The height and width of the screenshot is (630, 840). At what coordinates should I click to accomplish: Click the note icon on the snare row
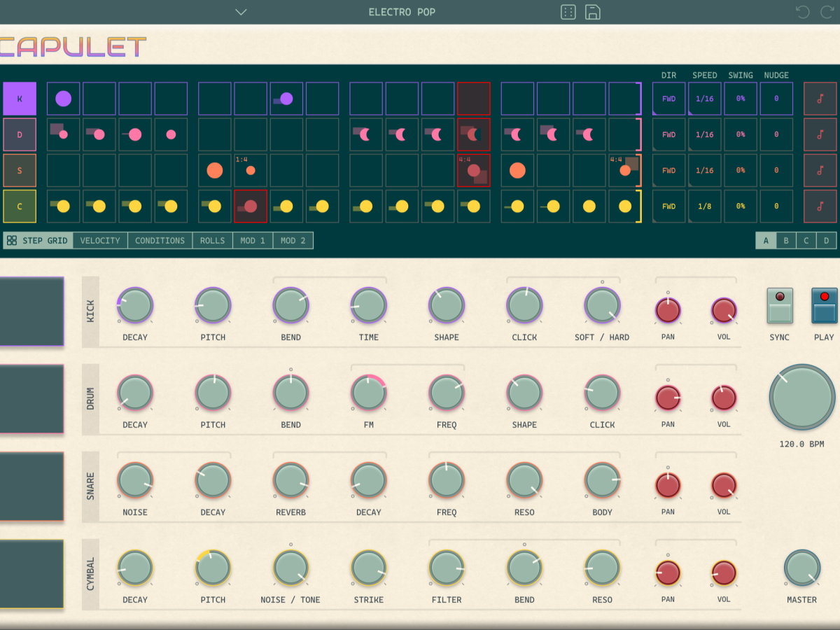tap(820, 170)
